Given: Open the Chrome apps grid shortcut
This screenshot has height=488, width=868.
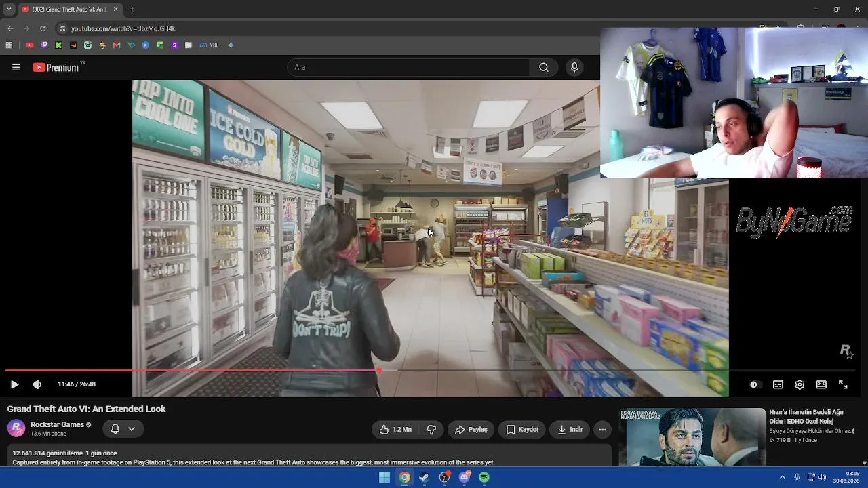Looking at the screenshot, I should [x=9, y=45].
